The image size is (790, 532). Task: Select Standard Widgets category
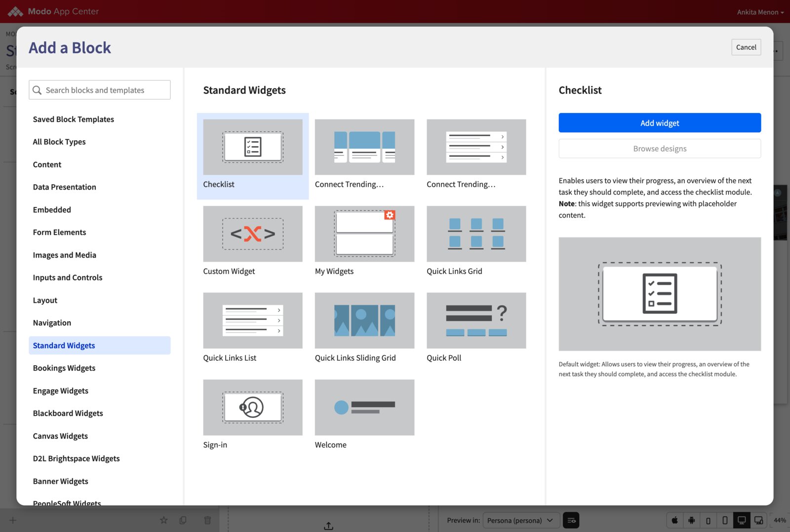tap(100, 345)
